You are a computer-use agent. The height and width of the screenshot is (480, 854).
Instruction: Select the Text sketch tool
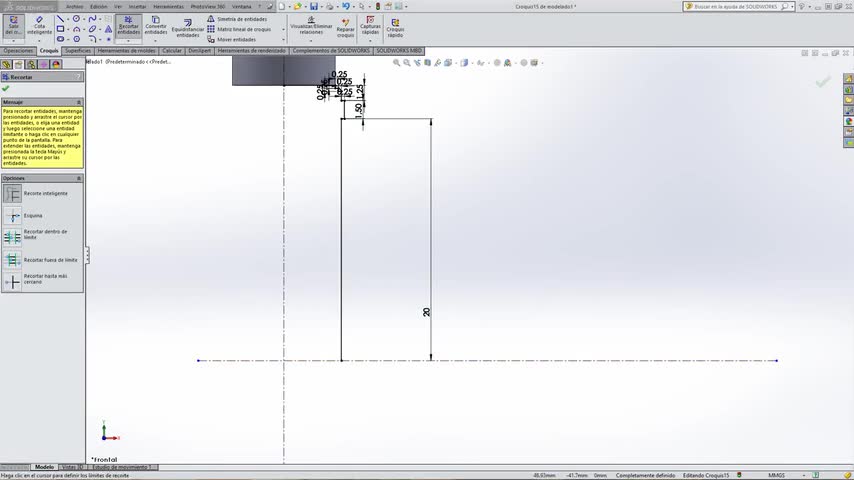108,29
